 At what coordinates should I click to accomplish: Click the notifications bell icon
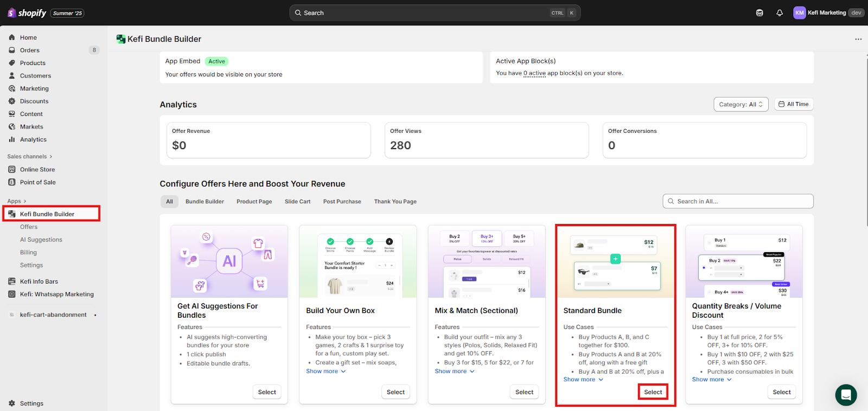click(780, 13)
